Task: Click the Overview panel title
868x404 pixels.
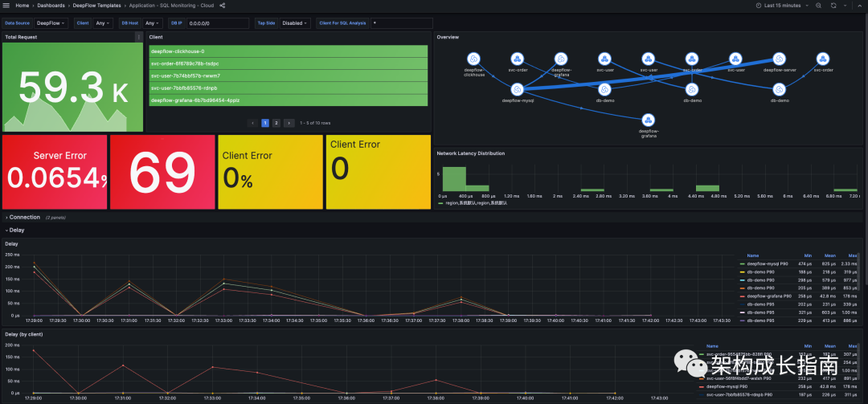Action: coord(448,37)
